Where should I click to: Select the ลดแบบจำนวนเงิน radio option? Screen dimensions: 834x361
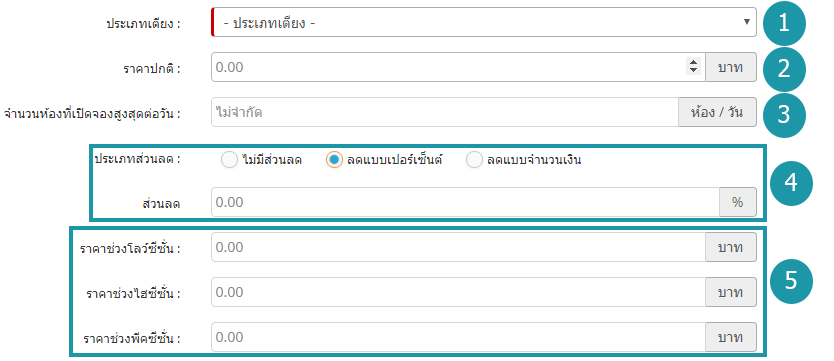point(474,160)
